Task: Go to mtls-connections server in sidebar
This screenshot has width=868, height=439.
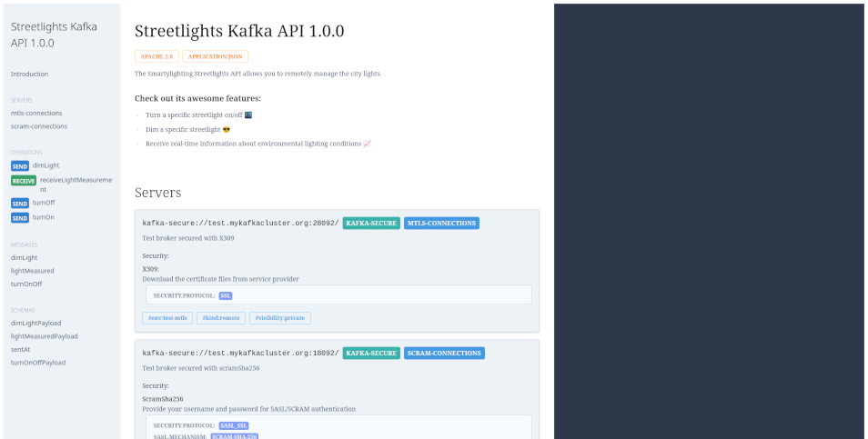Action: point(36,113)
